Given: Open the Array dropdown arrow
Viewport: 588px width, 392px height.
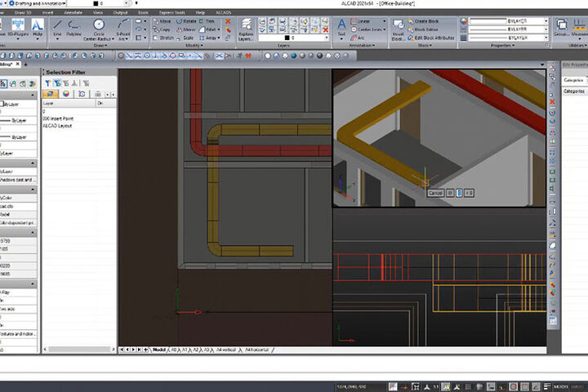Looking at the screenshot, I should pyautogui.click(x=219, y=38).
